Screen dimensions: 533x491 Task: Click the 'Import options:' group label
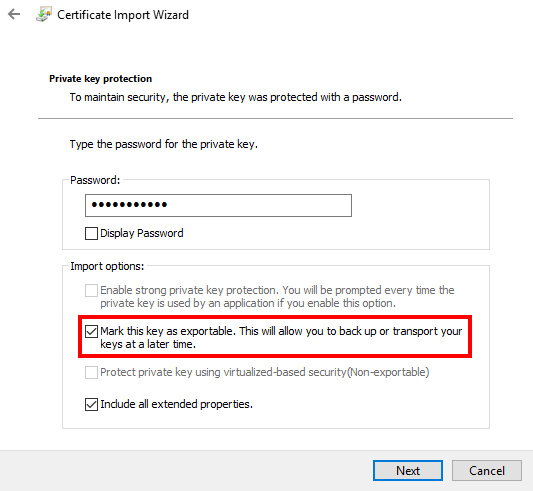(107, 266)
